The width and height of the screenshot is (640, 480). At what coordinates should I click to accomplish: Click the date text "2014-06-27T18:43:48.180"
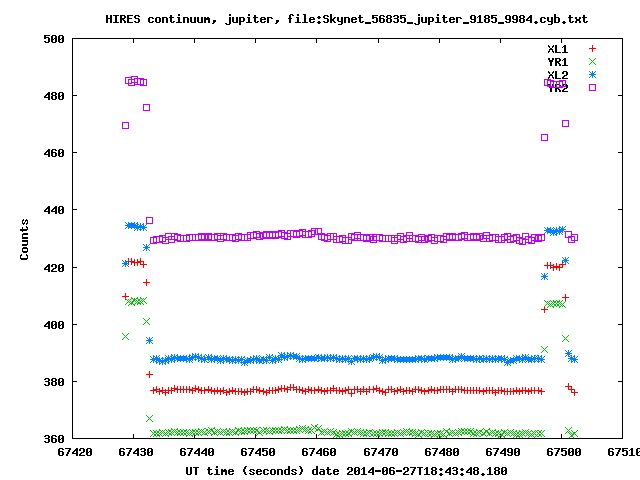click(x=427, y=471)
